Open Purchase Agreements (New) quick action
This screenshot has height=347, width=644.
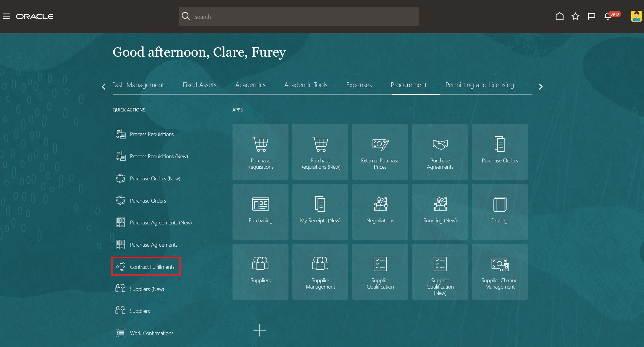154,223
